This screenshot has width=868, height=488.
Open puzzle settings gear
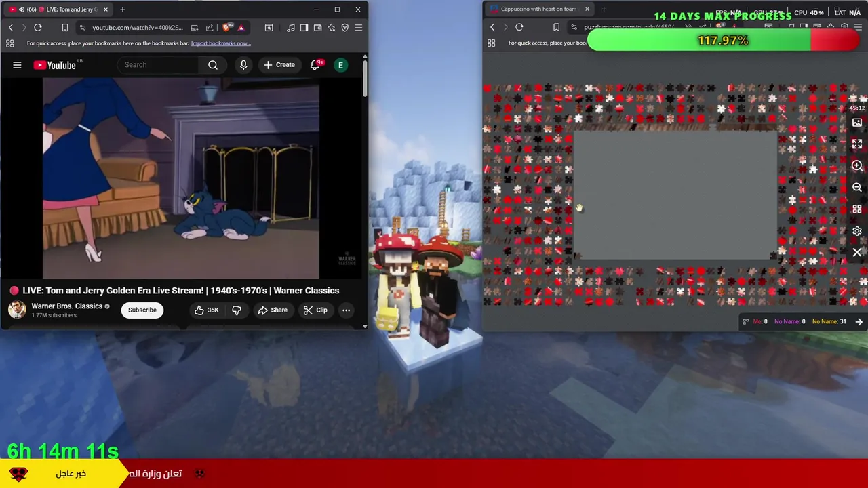point(857,231)
